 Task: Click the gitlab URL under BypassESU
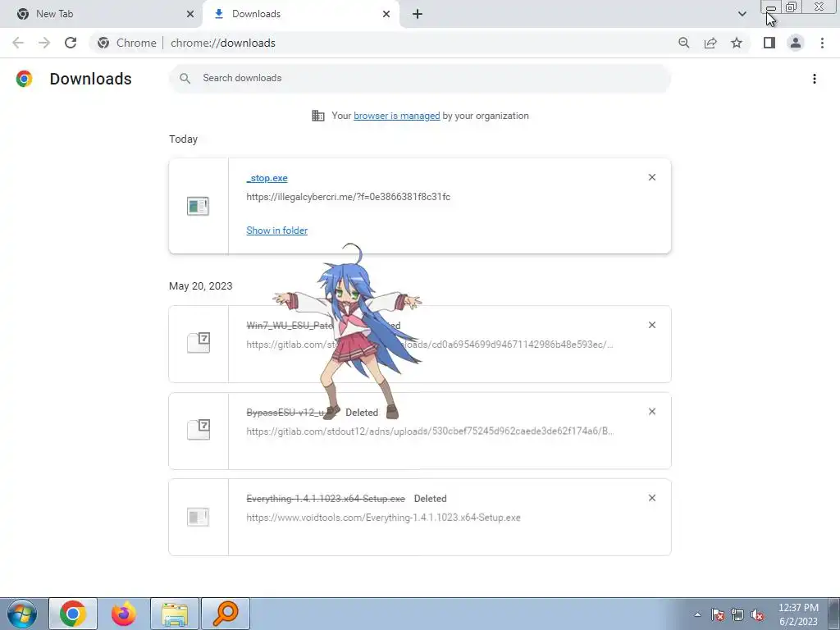click(430, 431)
